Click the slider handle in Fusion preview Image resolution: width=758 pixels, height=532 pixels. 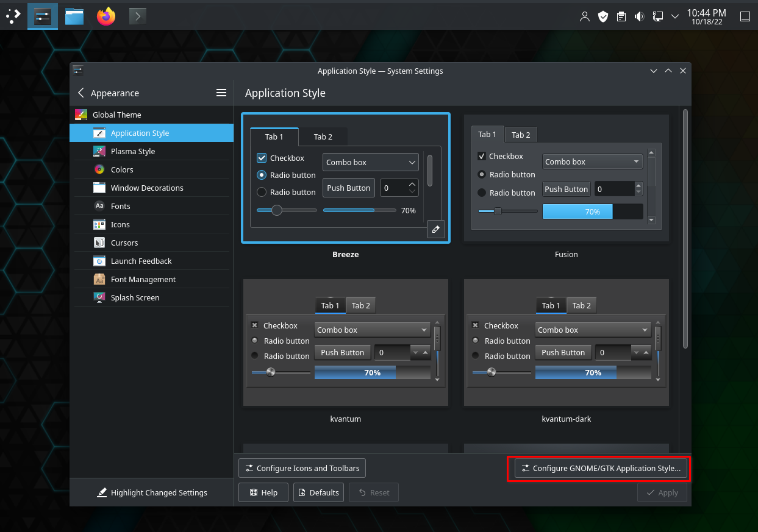pos(498,211)
